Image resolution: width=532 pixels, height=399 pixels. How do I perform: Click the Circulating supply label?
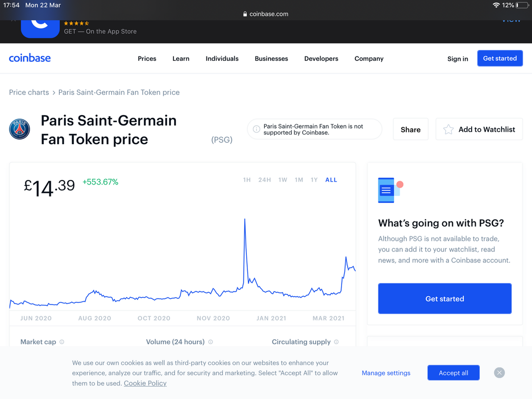tap(301, 342)
